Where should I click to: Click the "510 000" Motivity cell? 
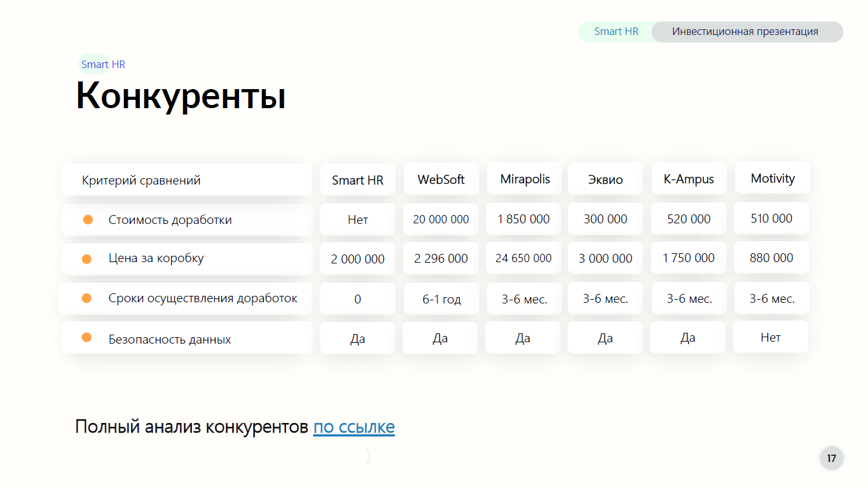[771, 218]
